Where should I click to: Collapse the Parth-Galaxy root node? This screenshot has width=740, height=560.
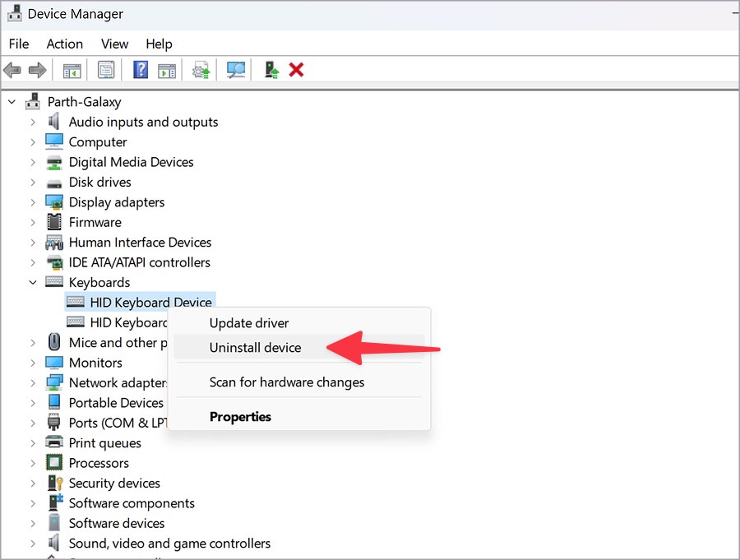[12, 101]
